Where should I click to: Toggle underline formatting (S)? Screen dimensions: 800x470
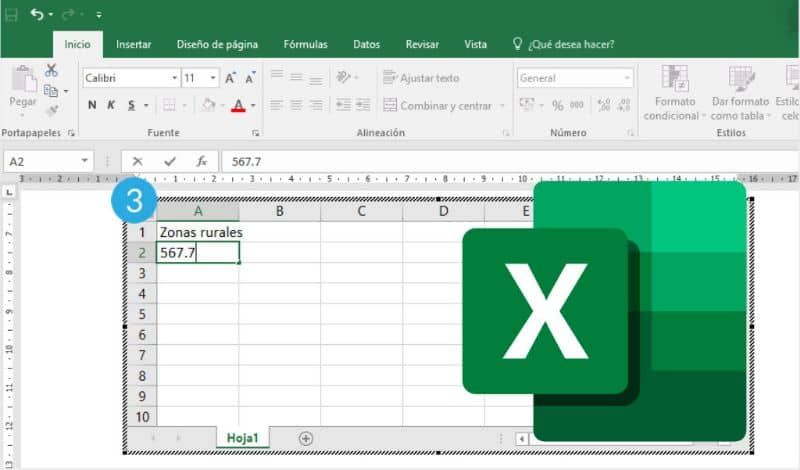click(130, 105)
